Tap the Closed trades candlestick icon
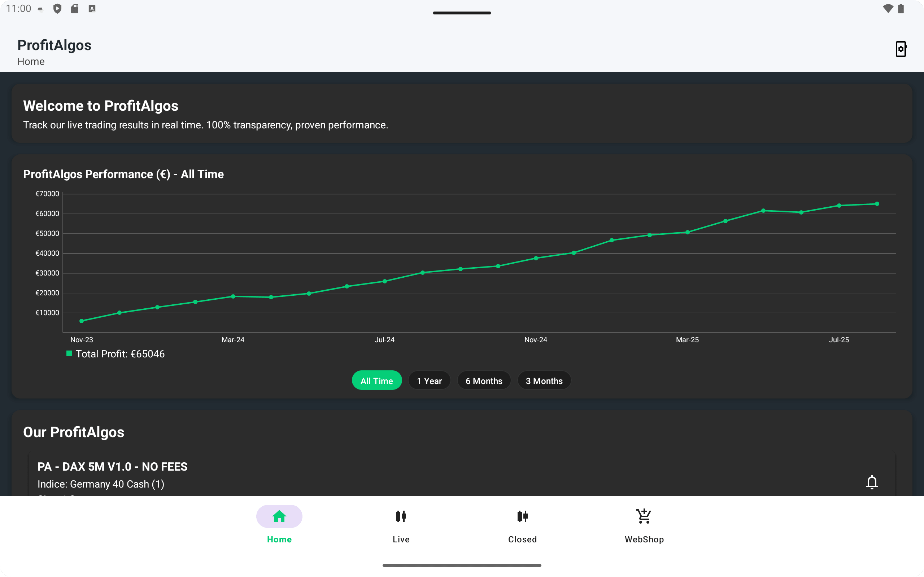 pyautogui.click(x=522, y=516)
